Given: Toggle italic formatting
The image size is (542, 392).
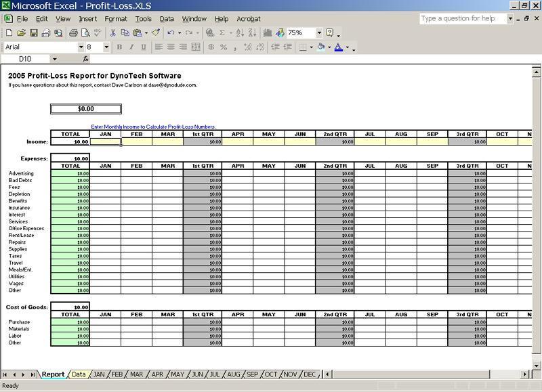Looking at the screenshot, I should (131, 47).
